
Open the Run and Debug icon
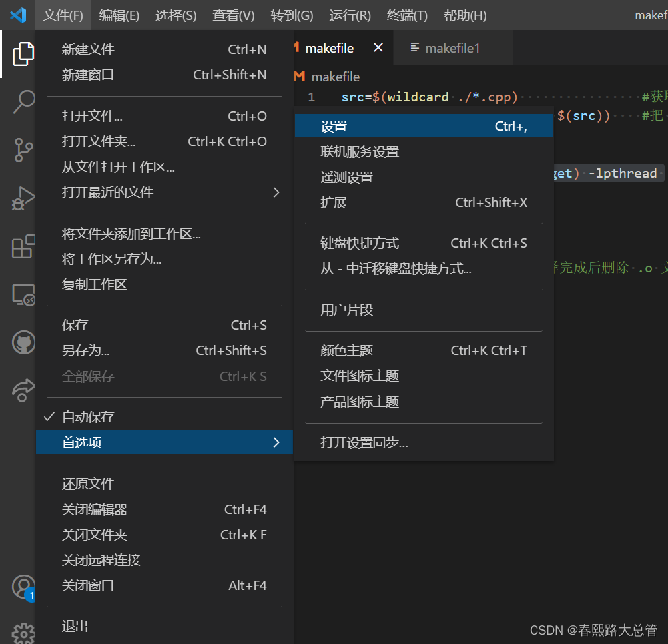click(23, 198)
